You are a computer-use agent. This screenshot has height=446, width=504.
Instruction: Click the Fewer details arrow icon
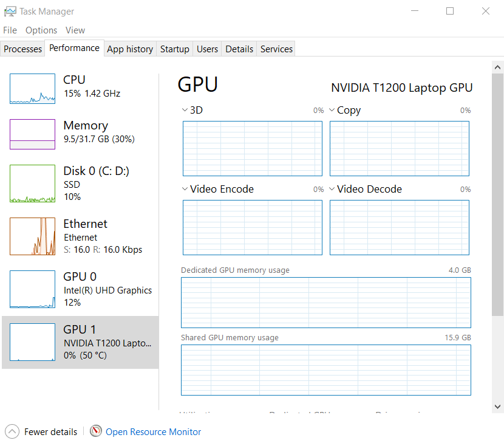(12, 431)
